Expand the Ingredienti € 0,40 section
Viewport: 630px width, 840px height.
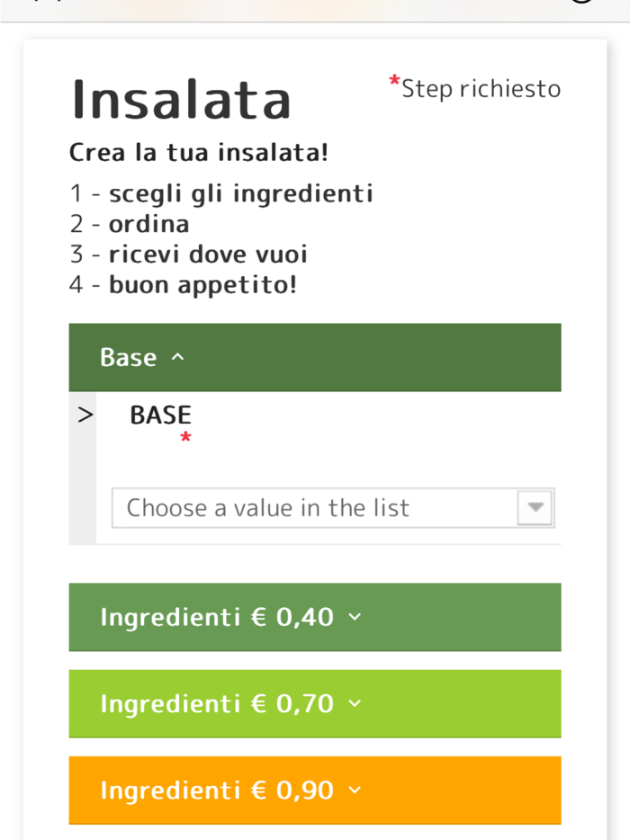(315, 617)
